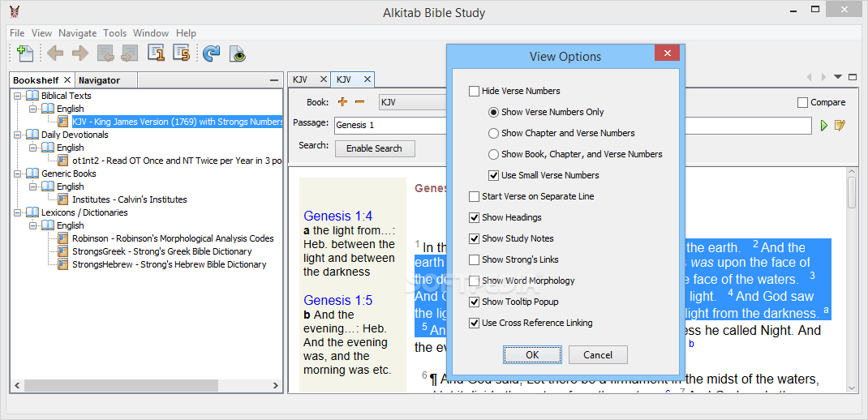The width and height of the screenshot is (868, 420).
Task: Click the blue refresh arrow icon
Action: [x=212, y=54]
